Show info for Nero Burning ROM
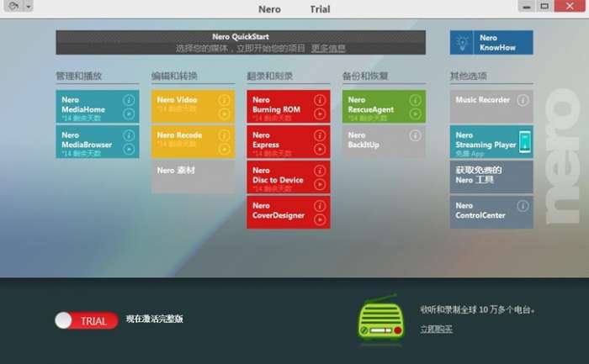The image size is (589, 364). (320, 100)
